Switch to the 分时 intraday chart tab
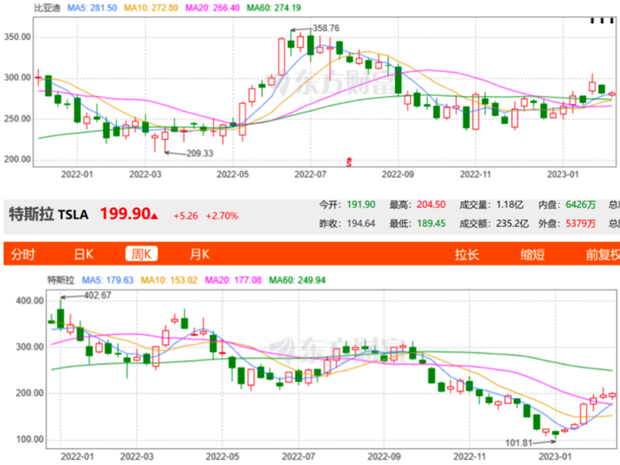The height and width of the screenshot is (465, 620). pyautogui.click(x=23, y=254)
